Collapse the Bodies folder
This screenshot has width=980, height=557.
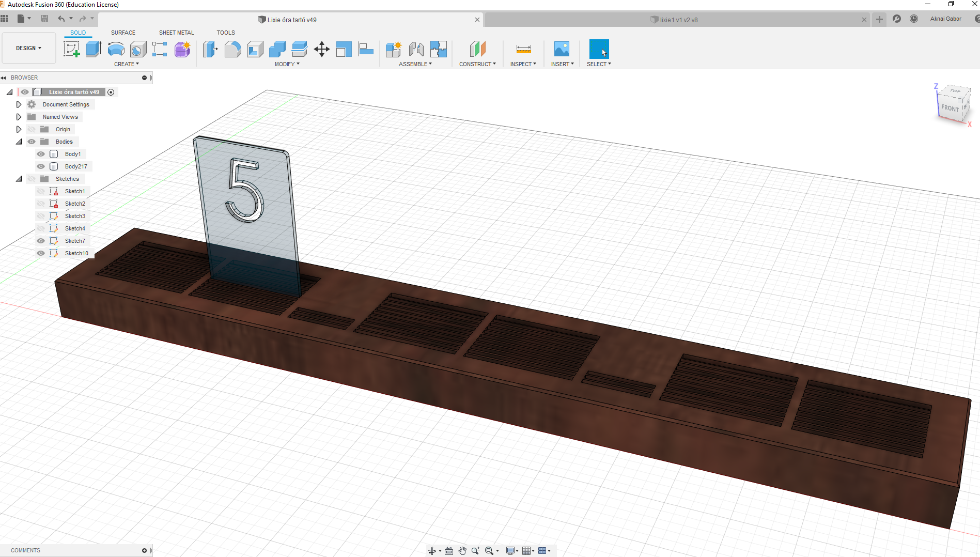click(19, 142)
